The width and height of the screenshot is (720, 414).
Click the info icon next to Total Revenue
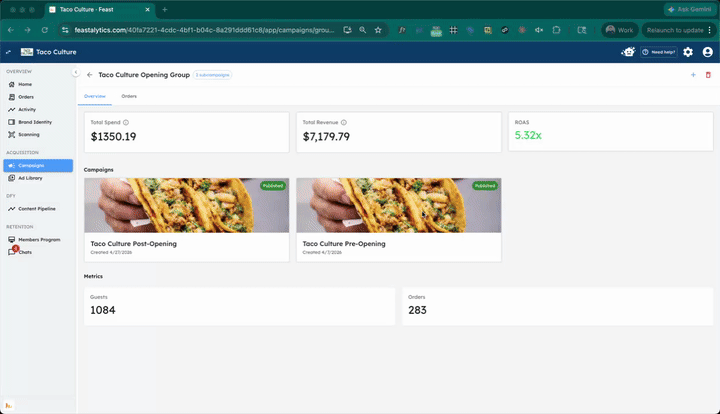click(x=343, y=123)
